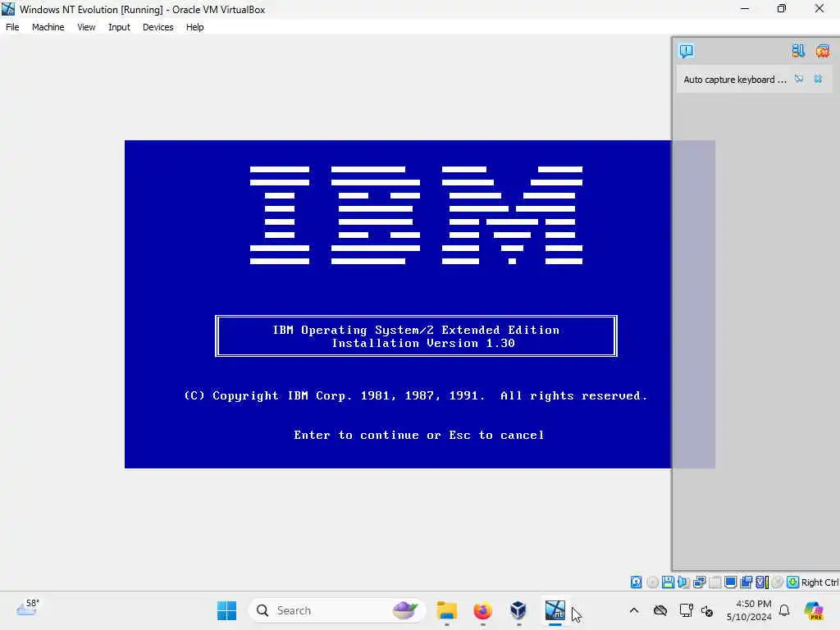840x630 pixels.
Task: Click the 'Installation Version 1.30' text box
Action: point(416,336)
